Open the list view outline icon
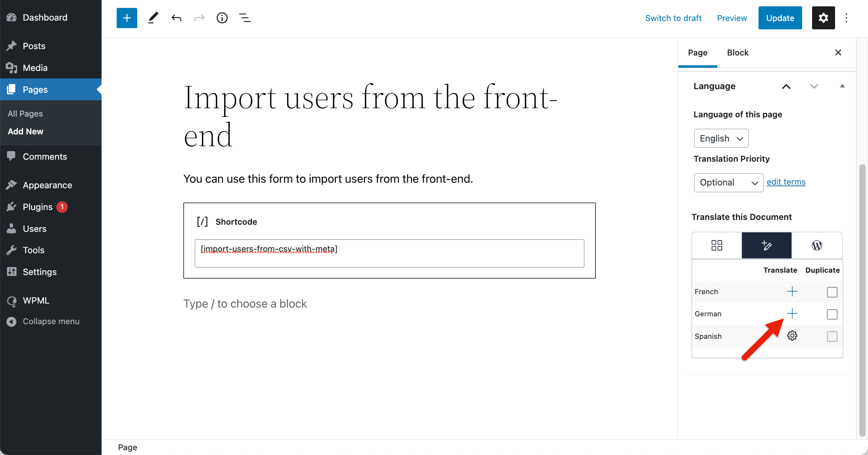This screenshot has height=455, width=868. pyautogui.click(x=245, y=18)
